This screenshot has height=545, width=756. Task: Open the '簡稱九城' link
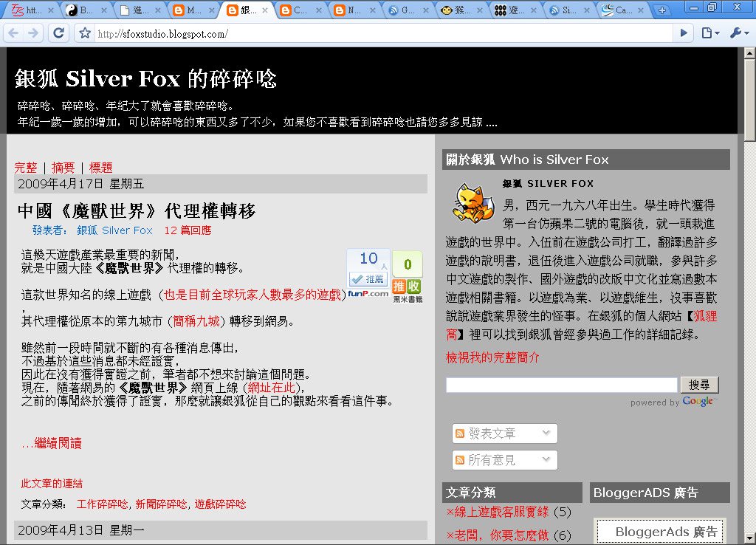(196, 321)
